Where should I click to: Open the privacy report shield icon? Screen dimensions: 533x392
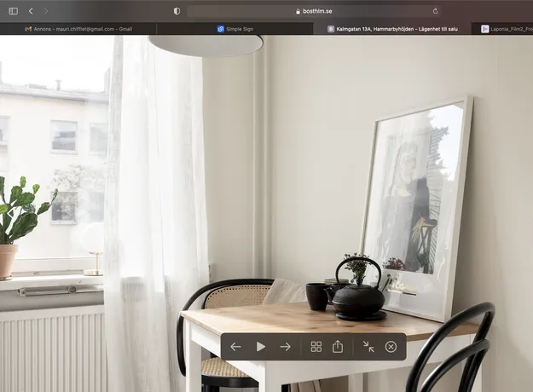pyautogui.click(x=177, y=11)
